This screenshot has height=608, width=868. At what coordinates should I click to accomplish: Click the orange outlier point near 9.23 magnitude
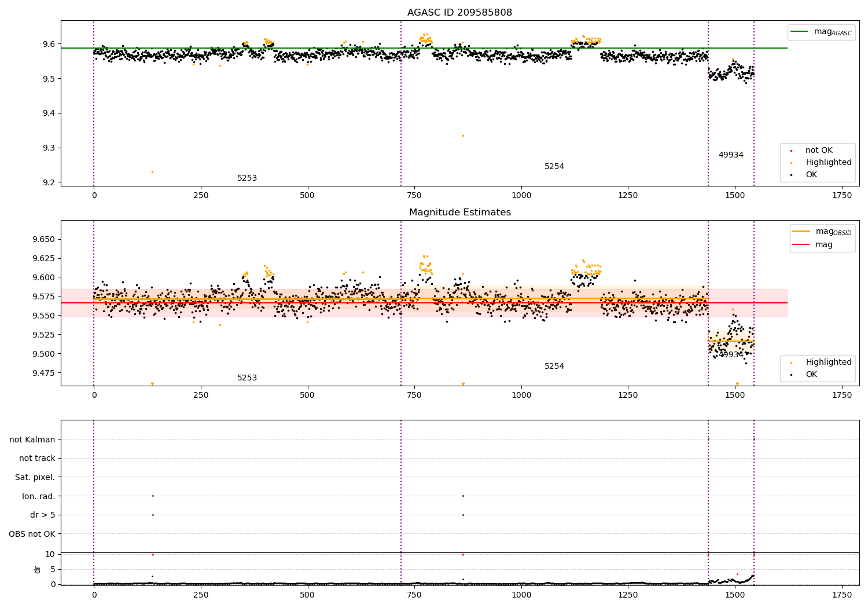click(x=152, y=172)
